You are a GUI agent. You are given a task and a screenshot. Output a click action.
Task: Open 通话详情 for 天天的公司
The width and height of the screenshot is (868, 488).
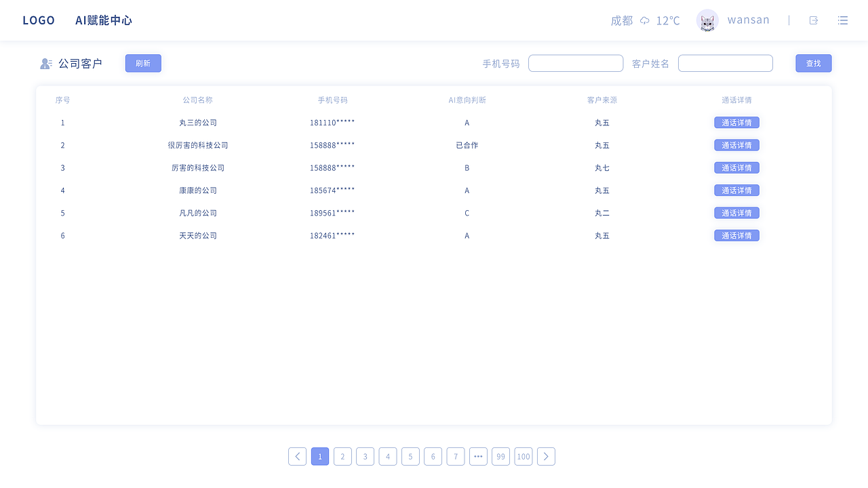click(736, 235)
